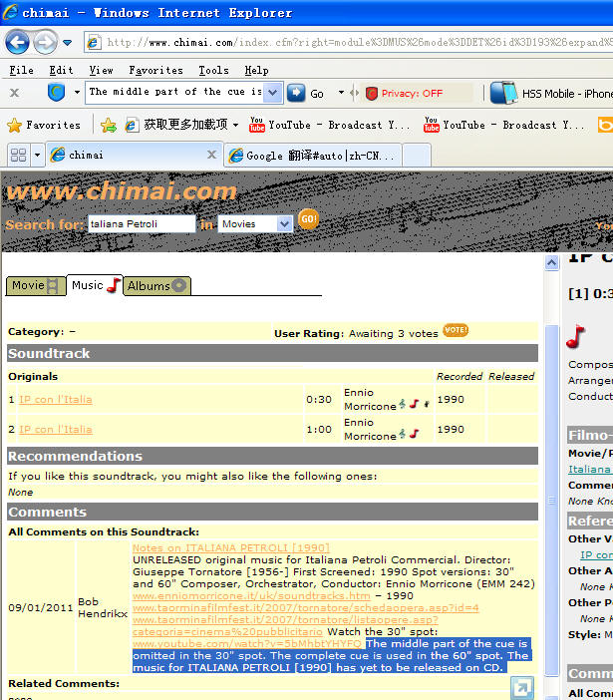Click the red music note in right panel
Image resolution: width=613 pixels, height=700 pixels.
point(575,336)
